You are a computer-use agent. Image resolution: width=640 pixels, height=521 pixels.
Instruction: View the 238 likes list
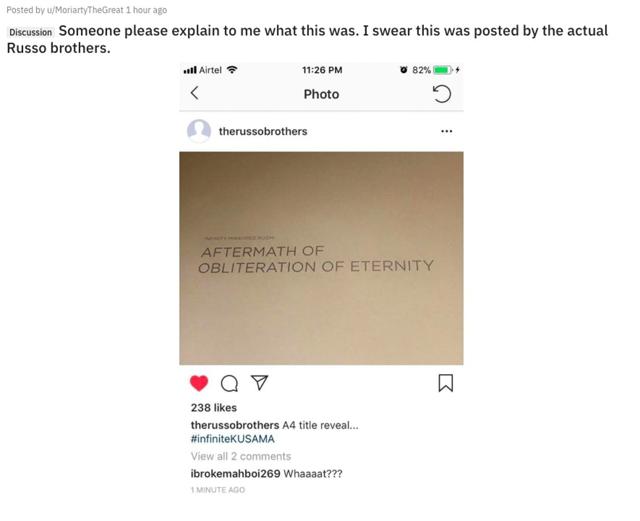213,407
